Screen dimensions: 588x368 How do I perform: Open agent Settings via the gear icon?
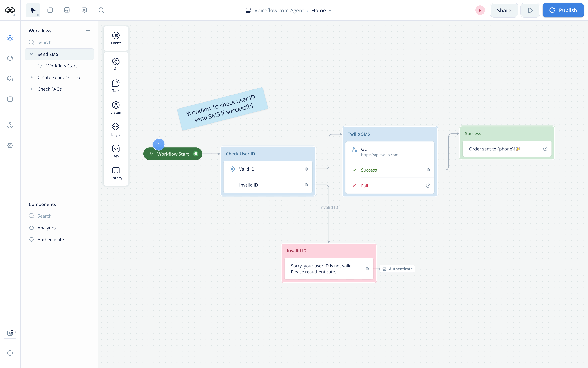(x=10, y=145)
